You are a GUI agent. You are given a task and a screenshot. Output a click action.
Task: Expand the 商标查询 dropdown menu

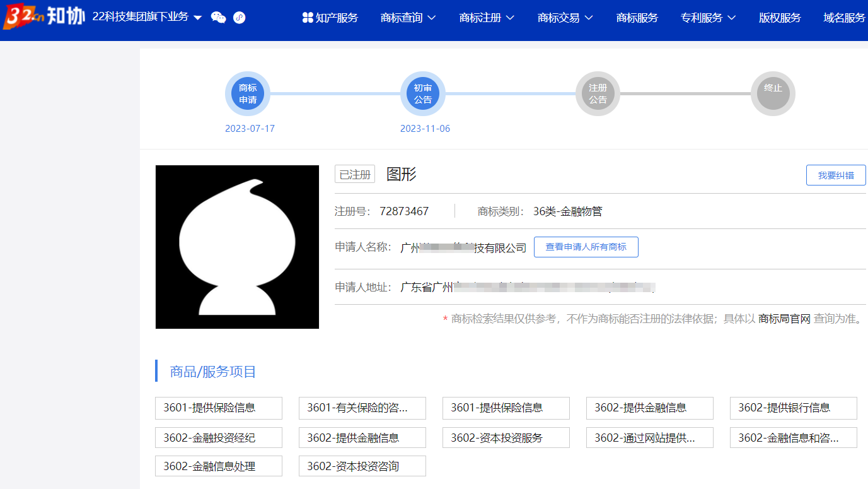pos(408,18)
